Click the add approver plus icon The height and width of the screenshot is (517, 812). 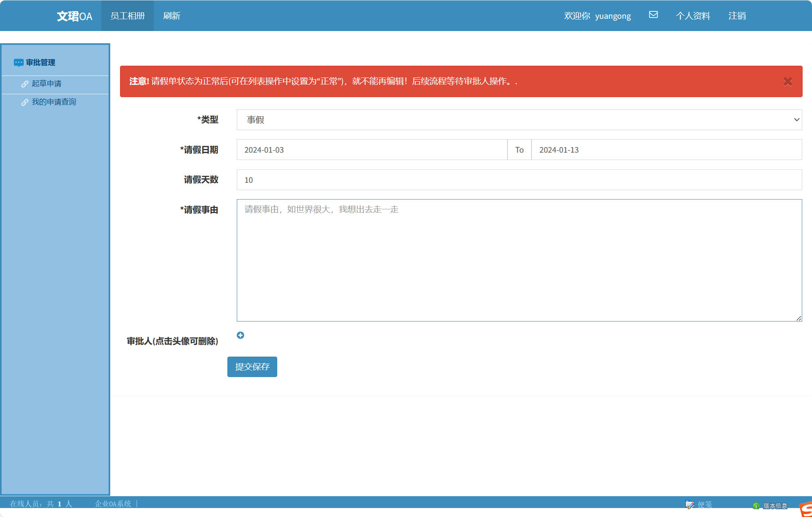(240, 335)
